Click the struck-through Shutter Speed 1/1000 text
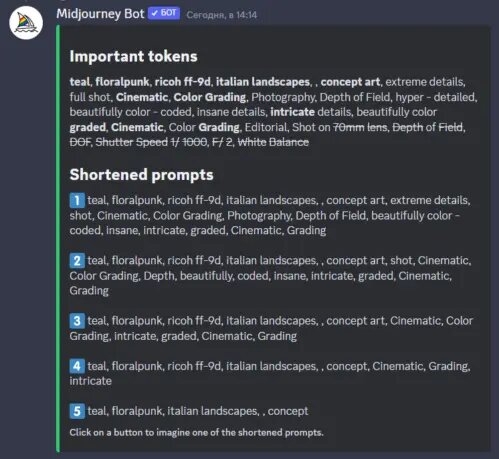 [x=151, y=142]
